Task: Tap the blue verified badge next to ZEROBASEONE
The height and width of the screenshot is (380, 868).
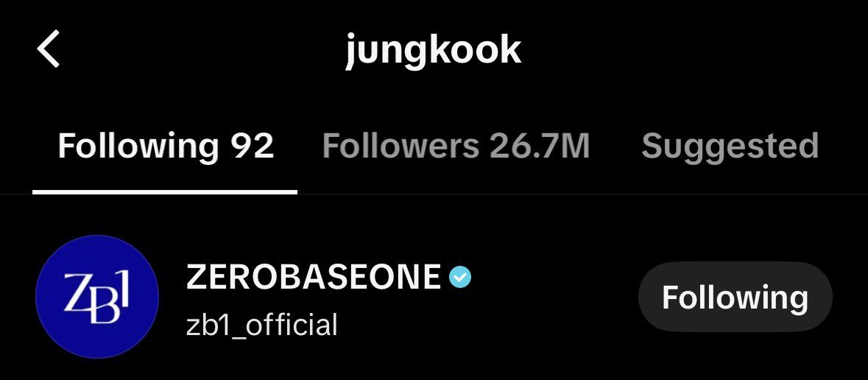Action: (460, 277)
